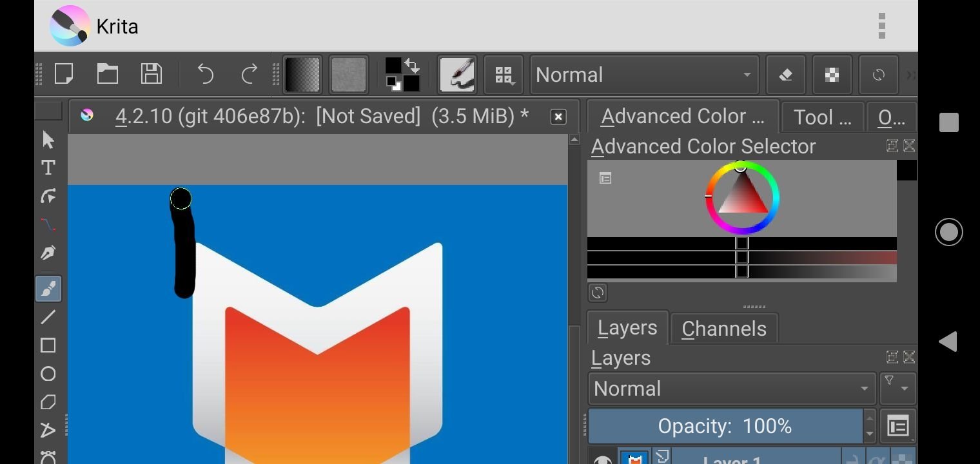Refresh the color selector circular arrow button
The height and width of the screenshot is (464, 980).
point(598,293)
